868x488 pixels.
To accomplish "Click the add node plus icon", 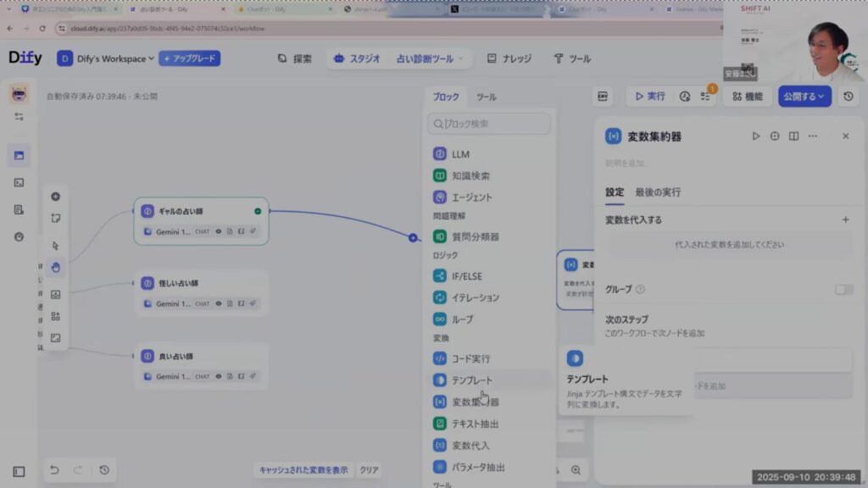I will coord(56,197).
